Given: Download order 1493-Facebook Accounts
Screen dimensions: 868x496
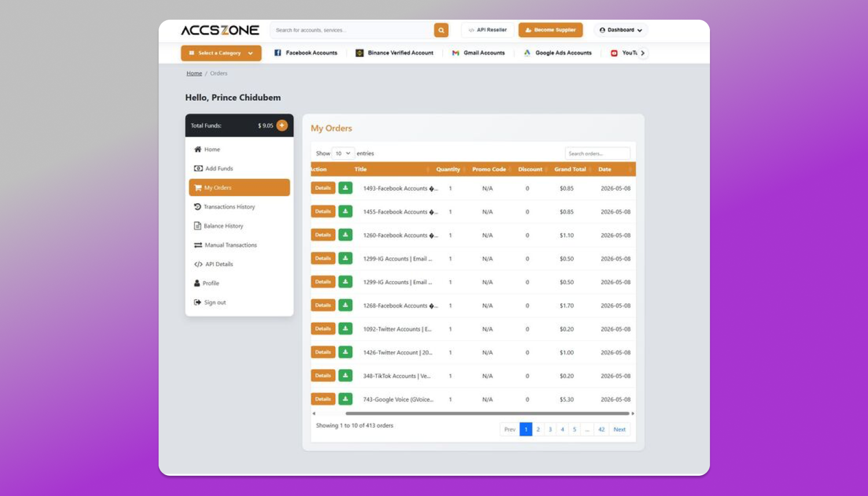Looking at the screenshot, I should [x=345, y=188].
